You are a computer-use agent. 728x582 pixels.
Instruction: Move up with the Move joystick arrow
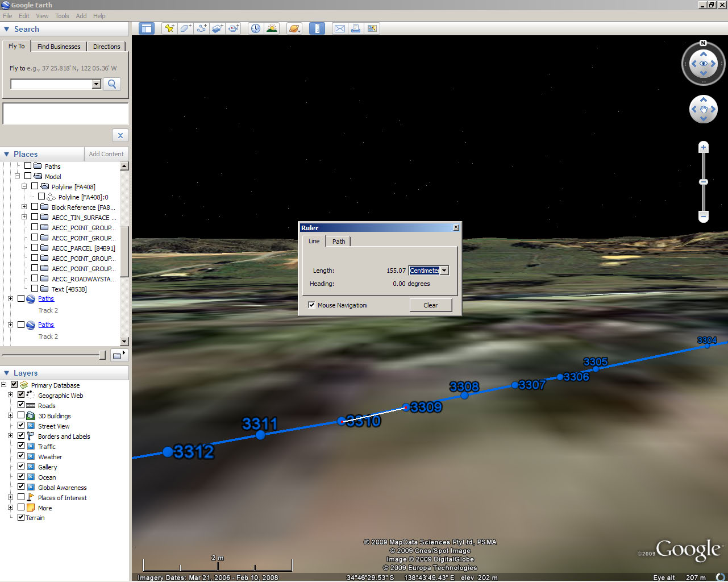tap(704, 99)
